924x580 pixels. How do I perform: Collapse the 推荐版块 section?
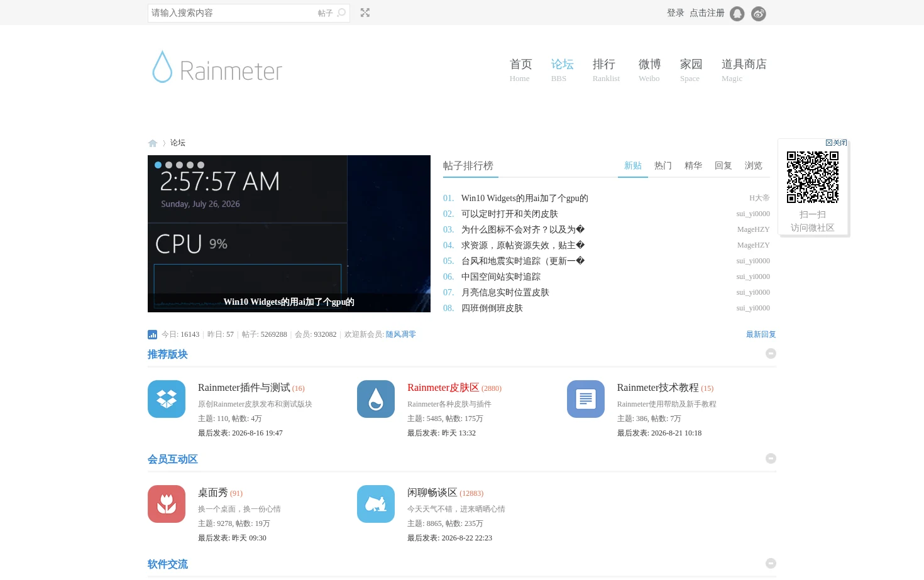[x=771, y=354]
